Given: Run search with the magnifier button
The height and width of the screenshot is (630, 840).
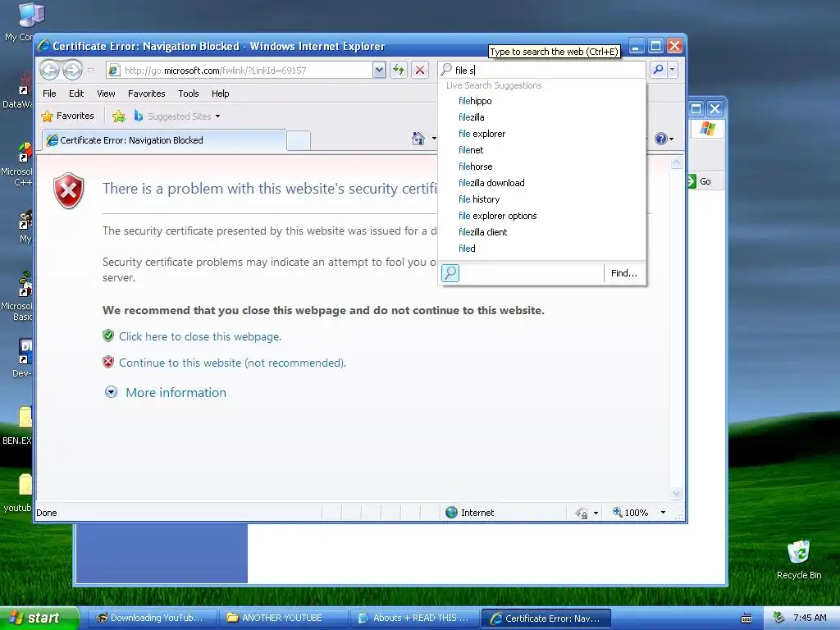Looking at the screenshot, I should [659, 70].
